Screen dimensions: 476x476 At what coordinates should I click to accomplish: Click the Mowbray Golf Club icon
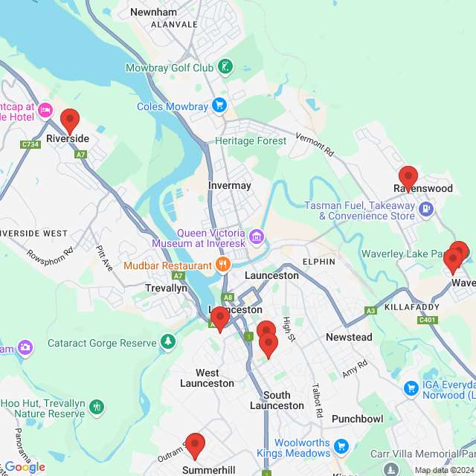point(225,66)
